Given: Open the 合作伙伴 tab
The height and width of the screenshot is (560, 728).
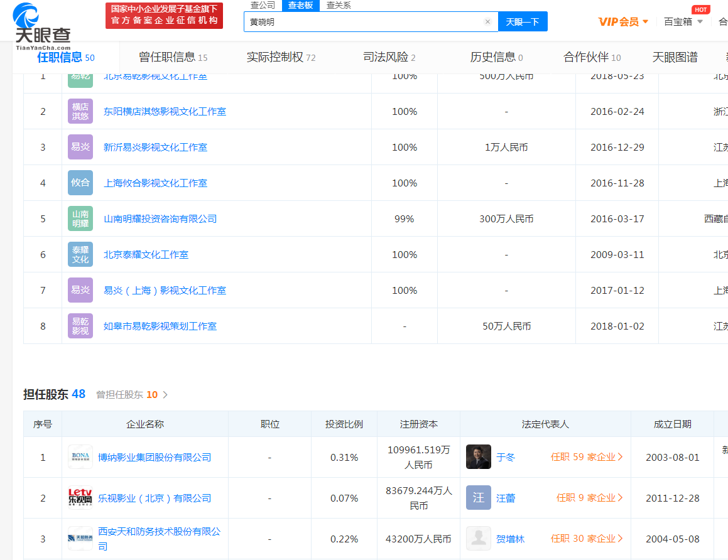Looking at the screenshot, I should [x=592, y=57].
